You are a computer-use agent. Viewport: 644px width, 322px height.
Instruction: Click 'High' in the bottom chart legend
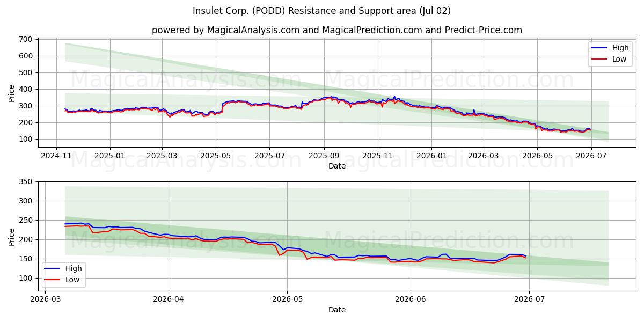coord(74,268)
